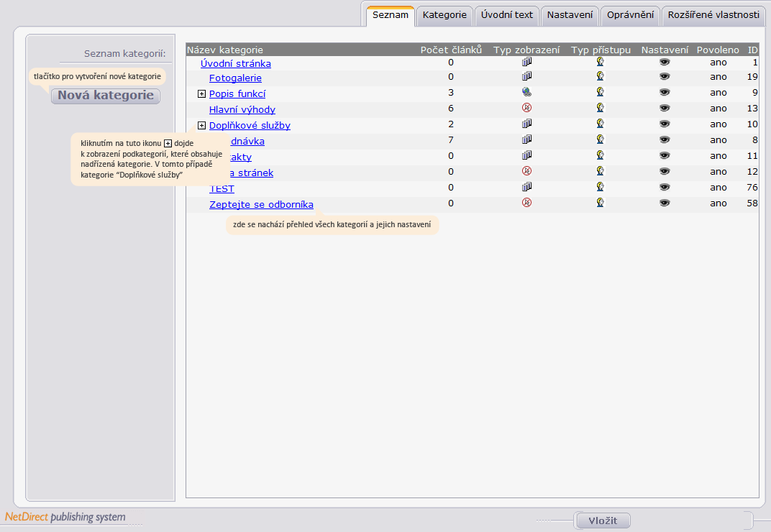Click the Nová kategorie button
771x532 pixels.
pyautogui.click(x=106, y=96)
